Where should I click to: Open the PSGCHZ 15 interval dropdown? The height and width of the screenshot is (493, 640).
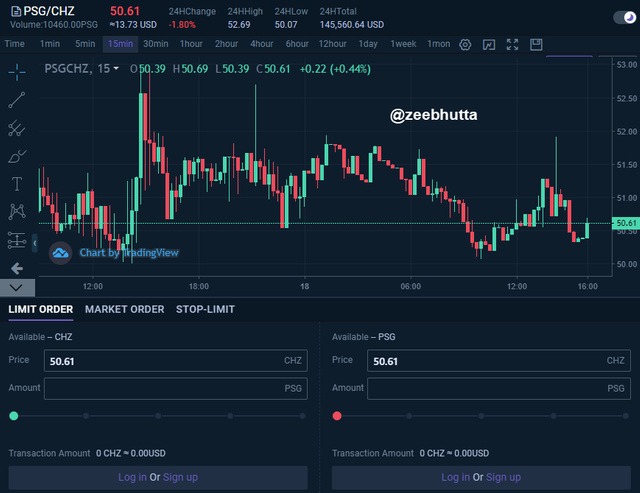click(116, 69)
